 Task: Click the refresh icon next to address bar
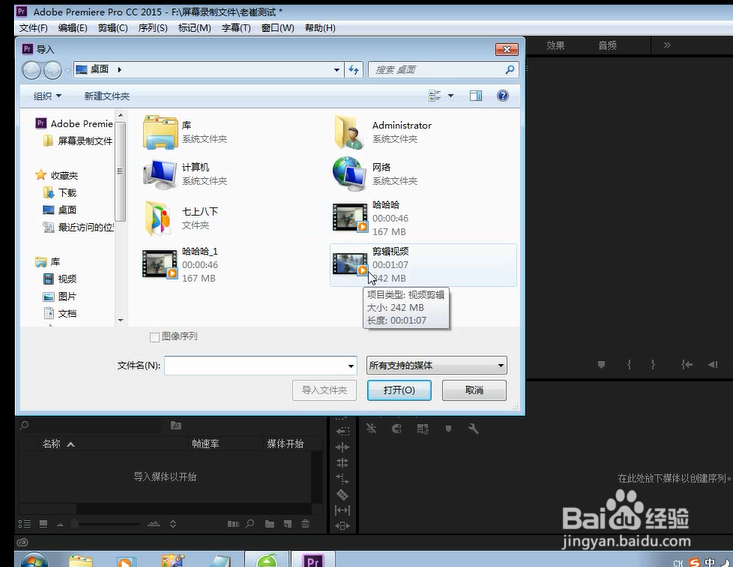point(353,70)
